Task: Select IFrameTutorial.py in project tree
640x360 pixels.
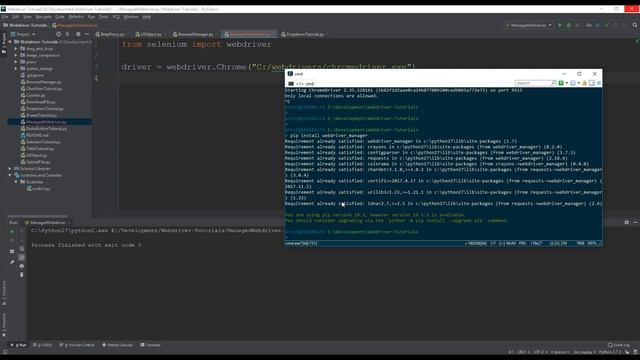Action: tap(39, 116)
